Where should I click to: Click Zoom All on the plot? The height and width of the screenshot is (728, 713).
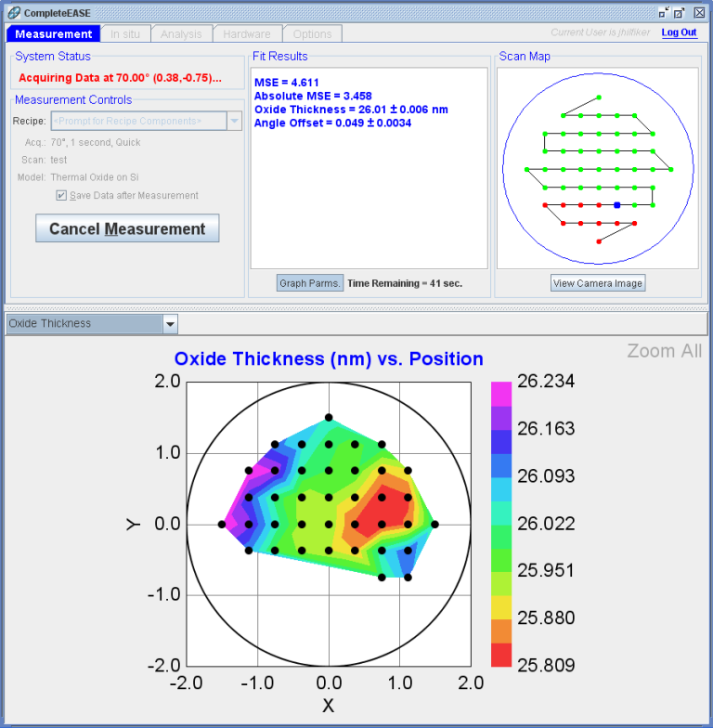(665, 351)
